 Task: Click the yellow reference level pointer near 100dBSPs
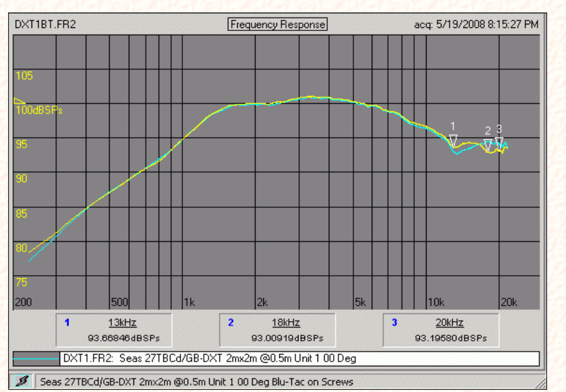pyautogui.click(x=19, y=101)
